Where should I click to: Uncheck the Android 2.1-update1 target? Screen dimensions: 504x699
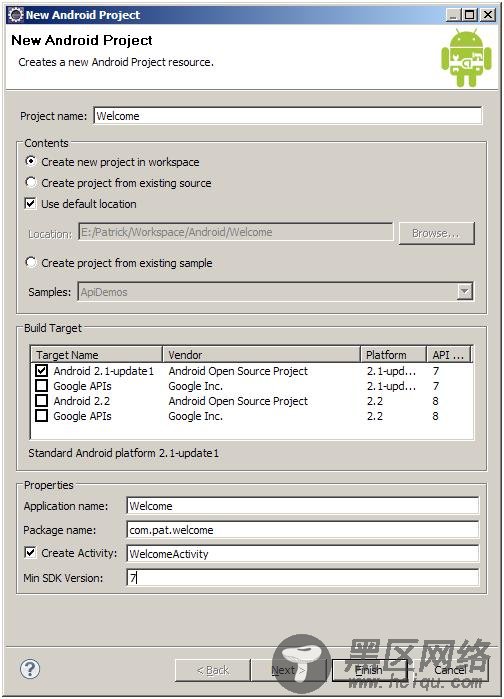pos(41,370)
